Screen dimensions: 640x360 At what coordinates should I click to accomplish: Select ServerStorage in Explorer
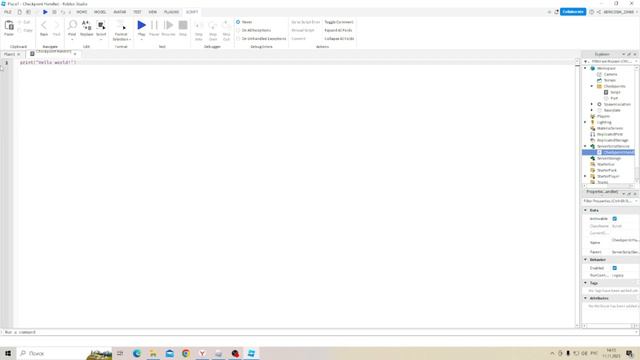(x=609, y=158)
